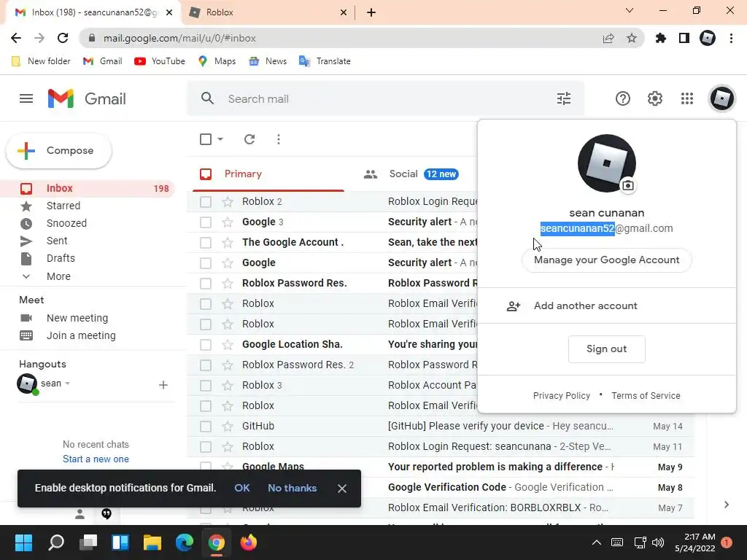Star the Google Location Sharing email

228,344
